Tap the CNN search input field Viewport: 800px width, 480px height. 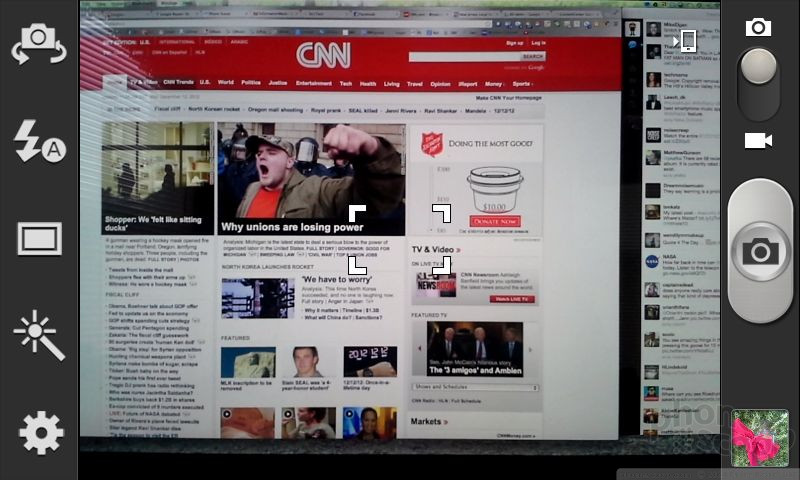(464, 57)
